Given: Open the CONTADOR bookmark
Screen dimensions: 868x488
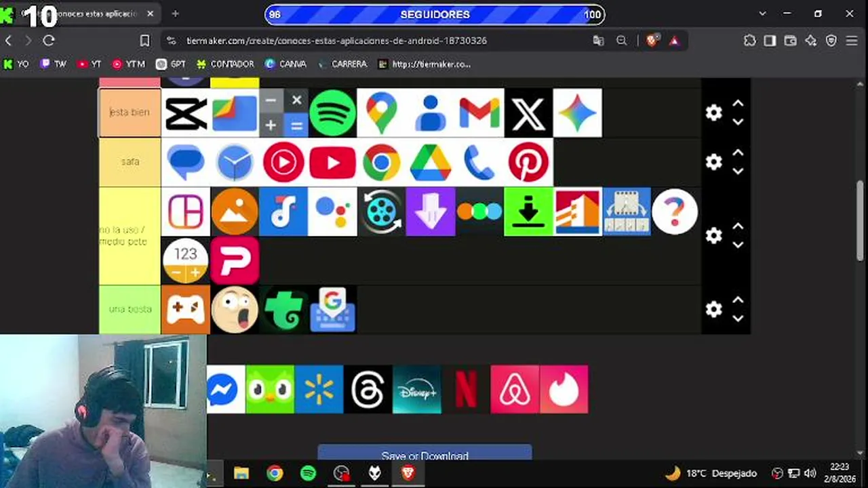Looking at the screenshot, I should pyautogui.click(x=225, y=64).
